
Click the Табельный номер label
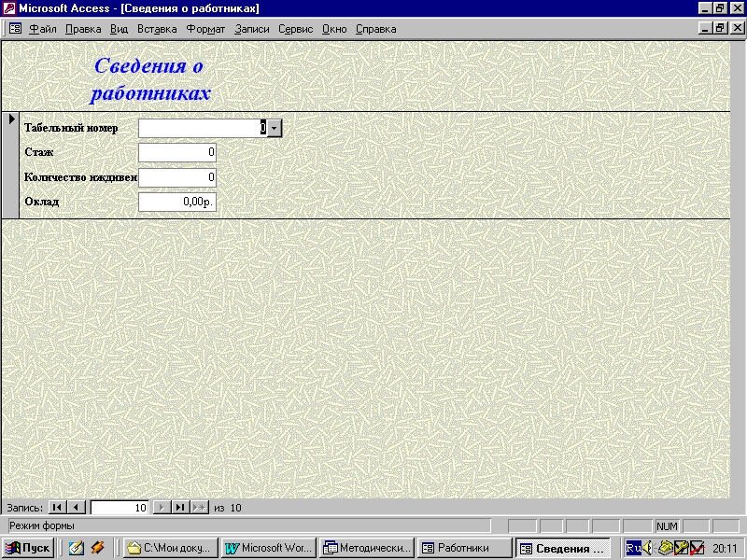[x=71, y=128]
